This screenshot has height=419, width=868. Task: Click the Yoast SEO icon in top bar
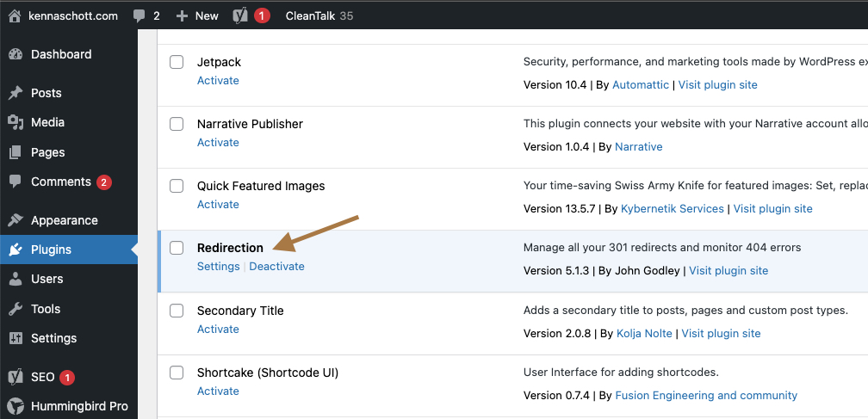[x=241, y=15]
